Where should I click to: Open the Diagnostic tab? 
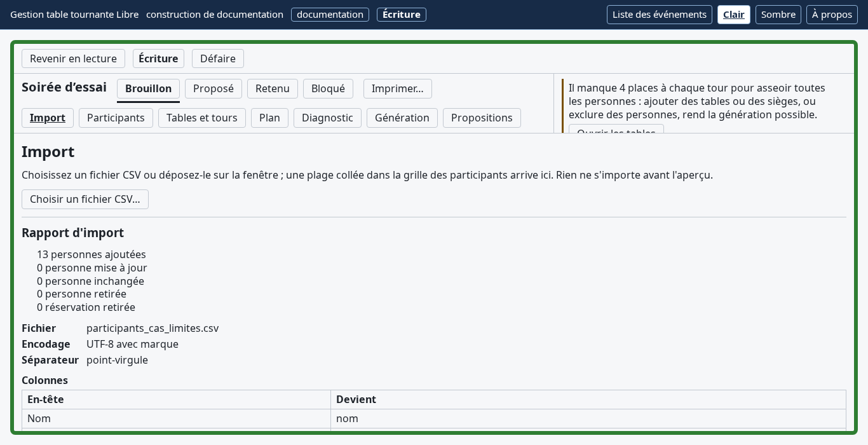pyautogui.click(x=327, y=118)
